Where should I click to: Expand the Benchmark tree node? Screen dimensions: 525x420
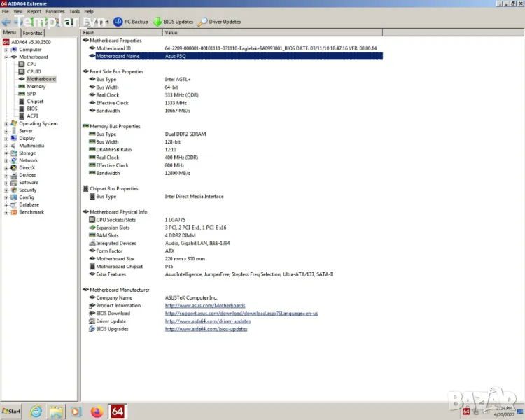click(x=6, y=212)
